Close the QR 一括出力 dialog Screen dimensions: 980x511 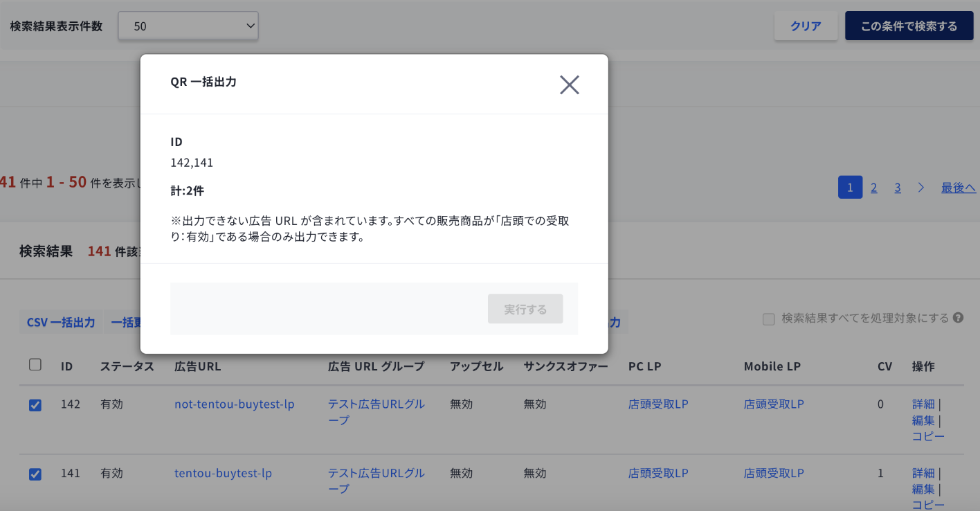[569, 84]
